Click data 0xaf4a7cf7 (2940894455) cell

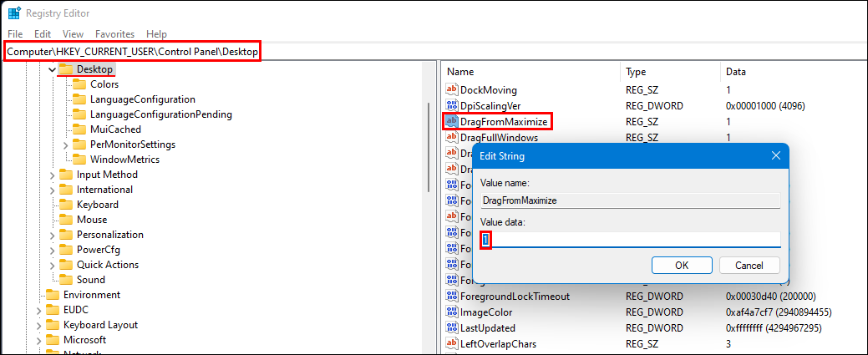(779, 312)
